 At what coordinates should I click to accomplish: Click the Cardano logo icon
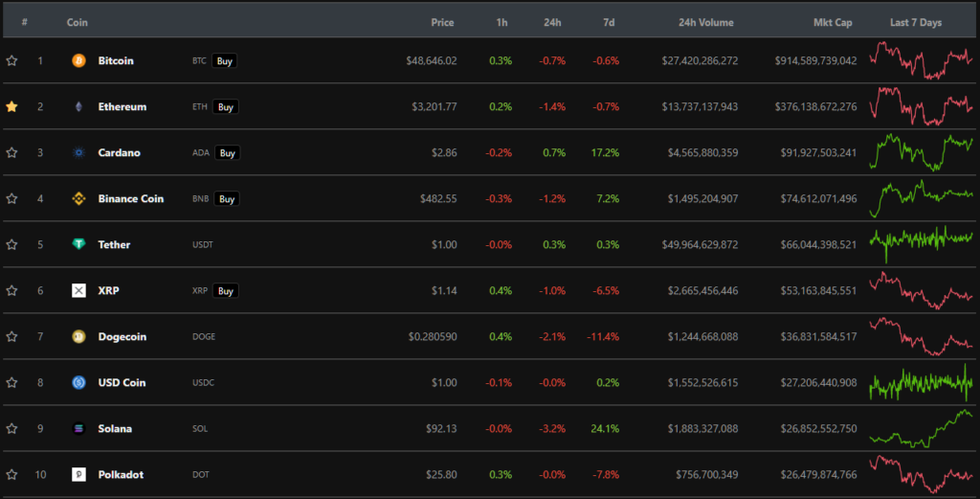click(x=78, y=152)
